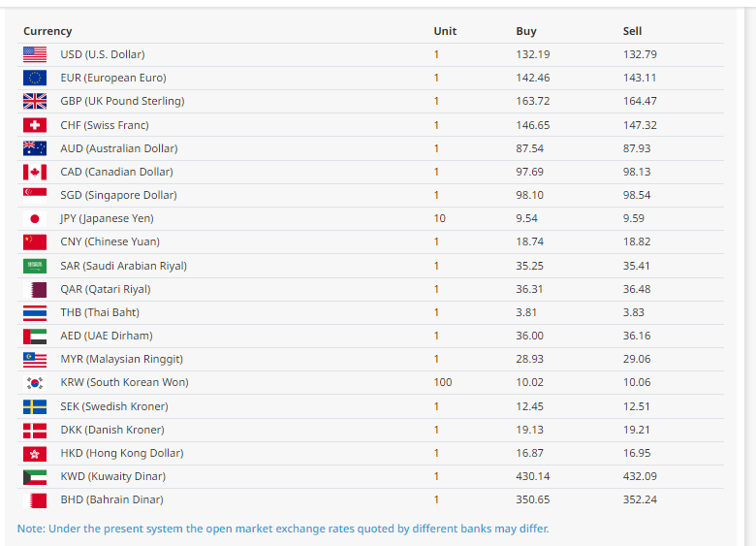Click the U.S. Dollar flag icon
The height and width of the screenshot is (546, 756).
coord(35,54)
